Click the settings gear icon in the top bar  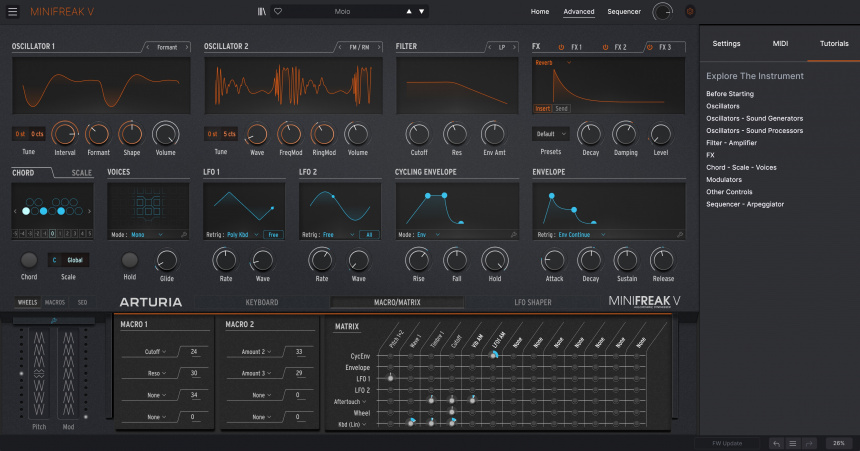pos(689,11)
